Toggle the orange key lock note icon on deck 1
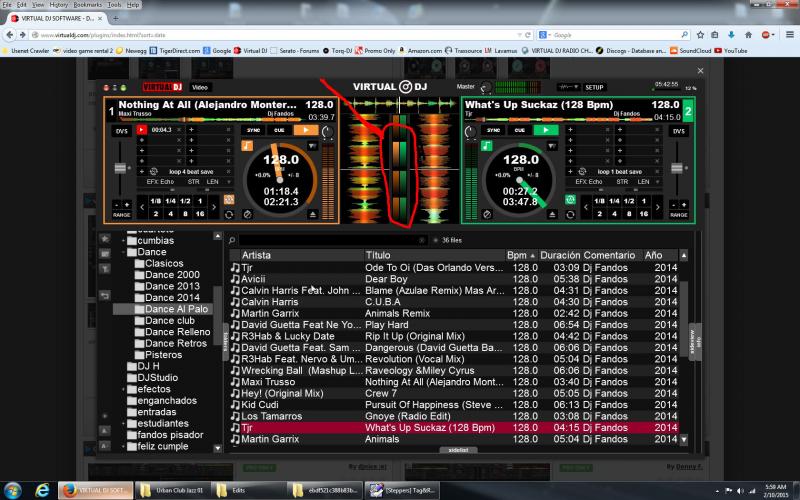The image size is (800, 500). [x=247, y=146]
